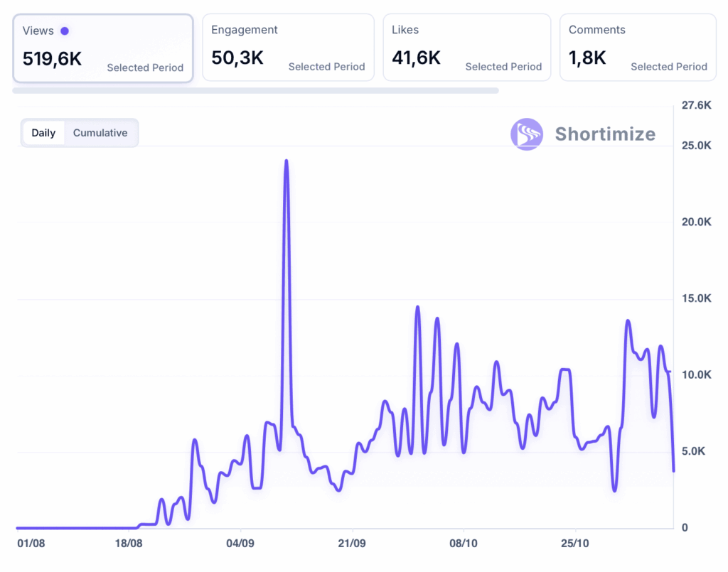This screenshot has height=572, width=728.
Task: Click the Shortimize wordmark text
Action: pyautogui.click(x=605, y=134)
